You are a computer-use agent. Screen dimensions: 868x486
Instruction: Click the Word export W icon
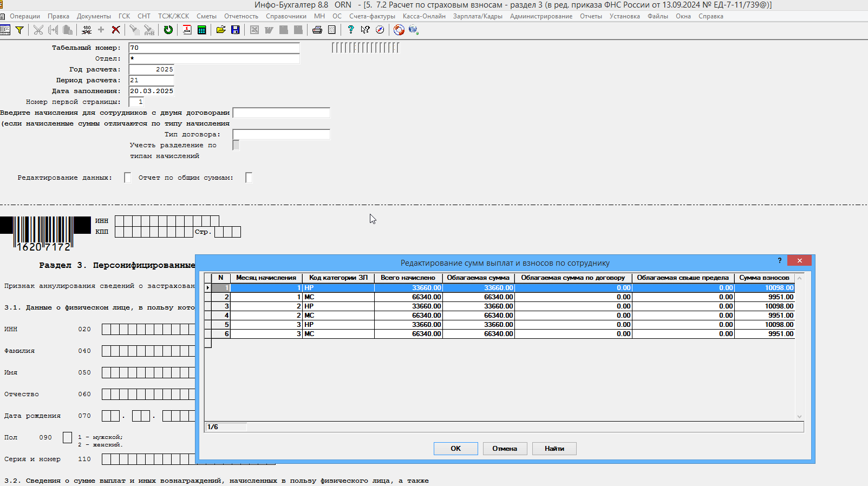[269, 30]
